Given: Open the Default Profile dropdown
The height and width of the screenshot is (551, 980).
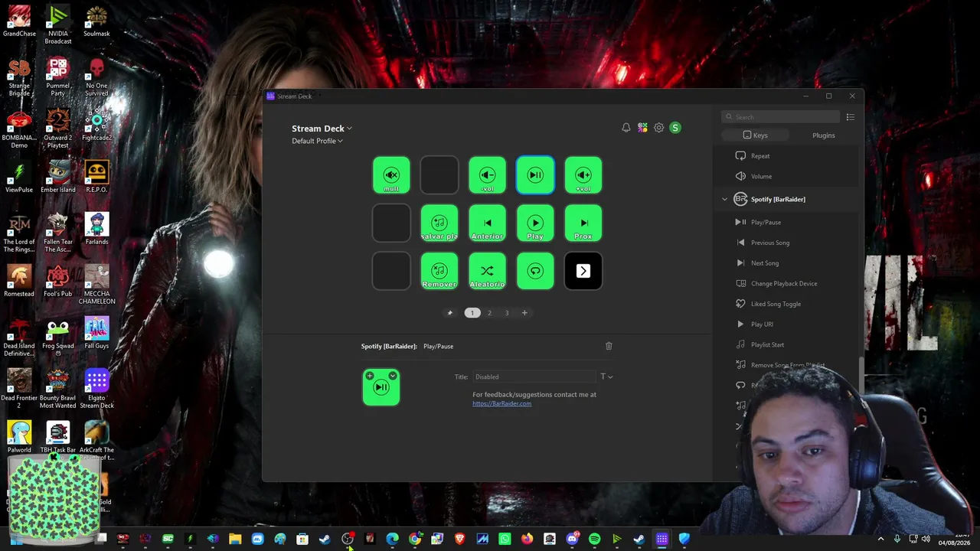Looking at the screenshot, I should point(317,141).
